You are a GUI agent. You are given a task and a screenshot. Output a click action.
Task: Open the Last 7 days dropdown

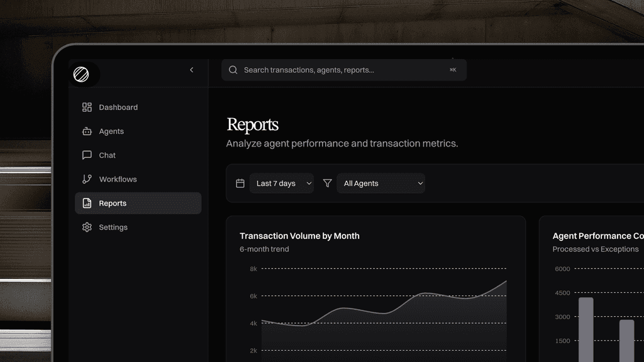(282, 184)
